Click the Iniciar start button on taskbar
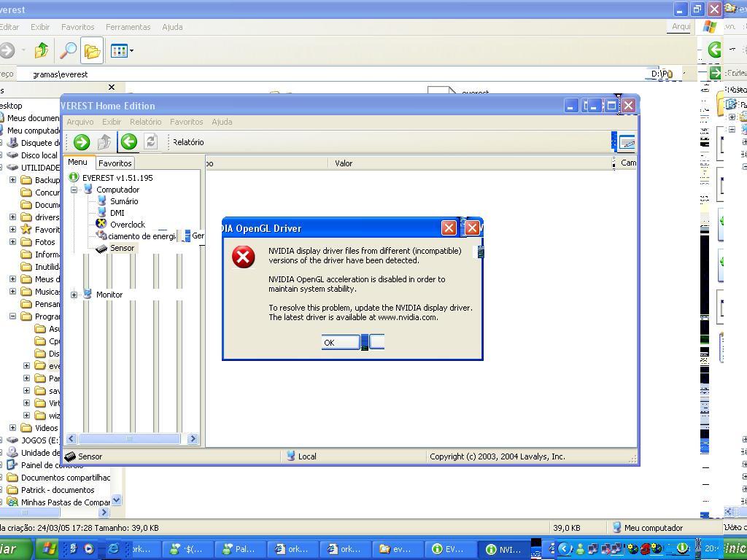Screen dimensions: 747x560 [x=15, y=549]
